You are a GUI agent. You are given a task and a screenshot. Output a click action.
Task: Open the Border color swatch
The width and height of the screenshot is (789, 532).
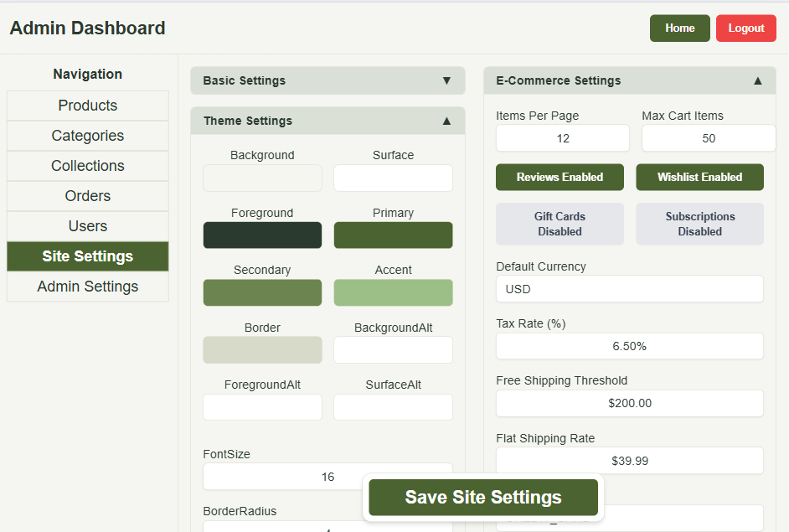262,350
